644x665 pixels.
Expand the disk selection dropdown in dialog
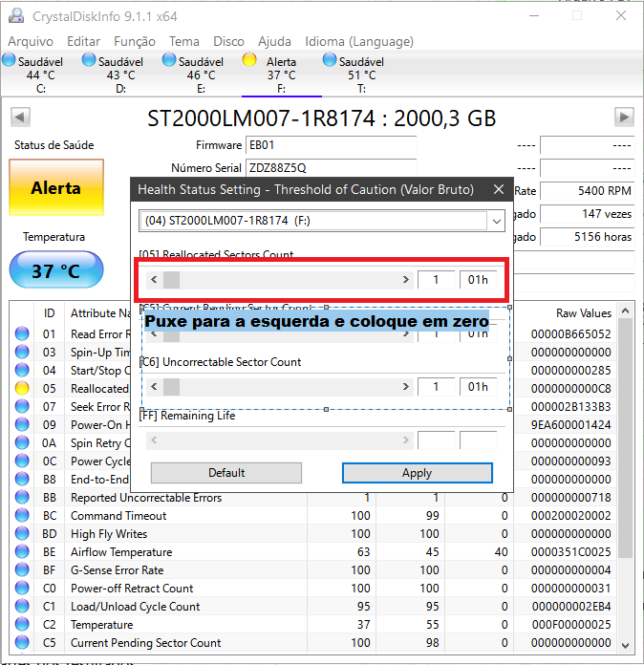496,221
